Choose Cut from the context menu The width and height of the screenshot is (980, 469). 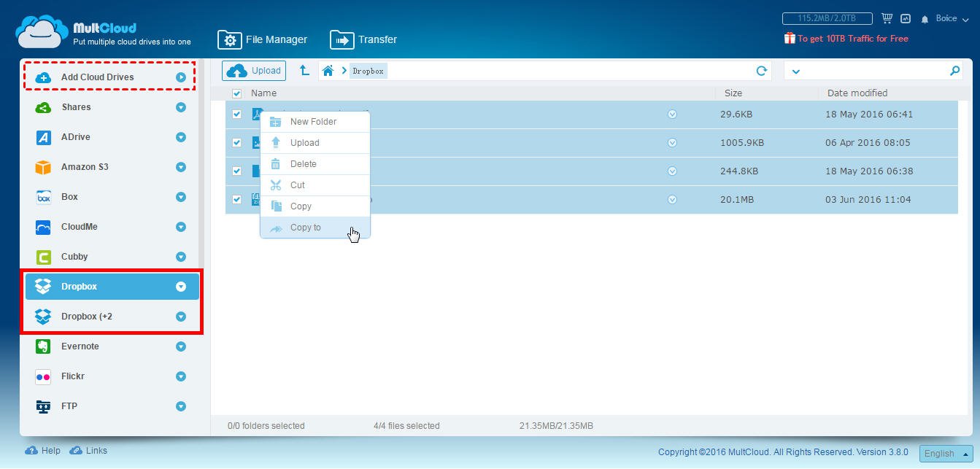(x=315, y=185)
